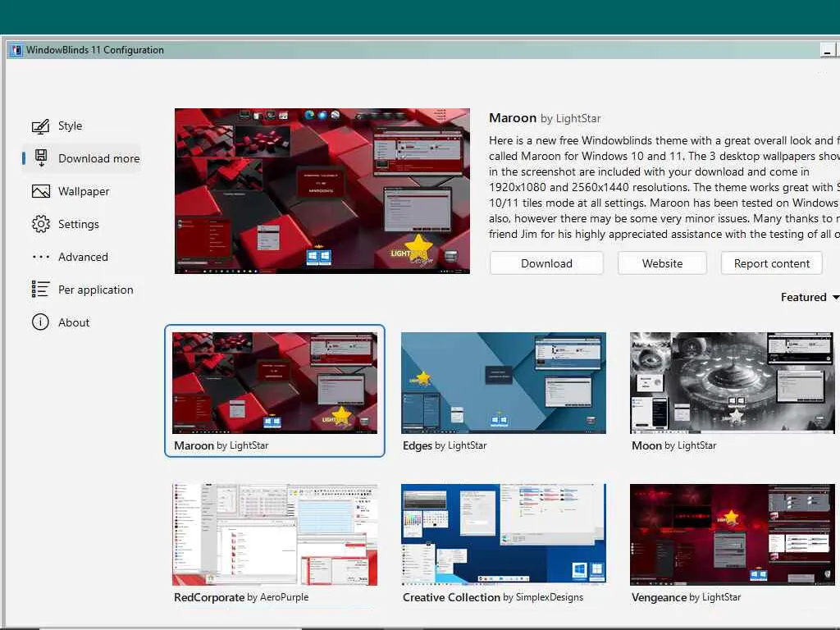Choose the Moon theme thumbnail
The height and width of the screenshot is (630, 840).
pos(733,382)
